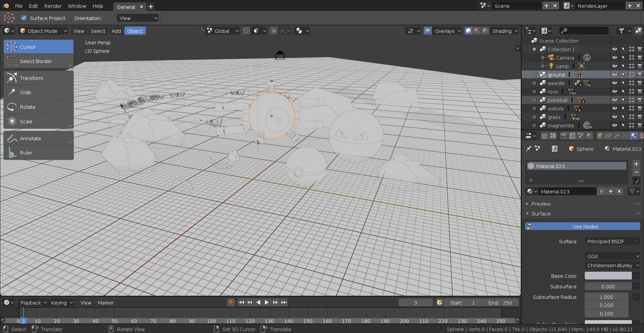Screen dimensions: 644x333
Task: Open the File menu
Action: [19, 6]
